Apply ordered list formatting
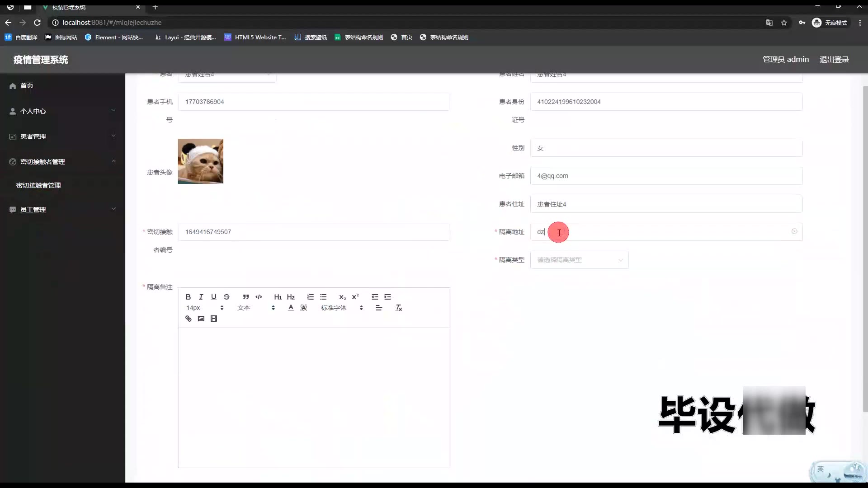Viewport: 868px width, 488px height. pos(310,297)
